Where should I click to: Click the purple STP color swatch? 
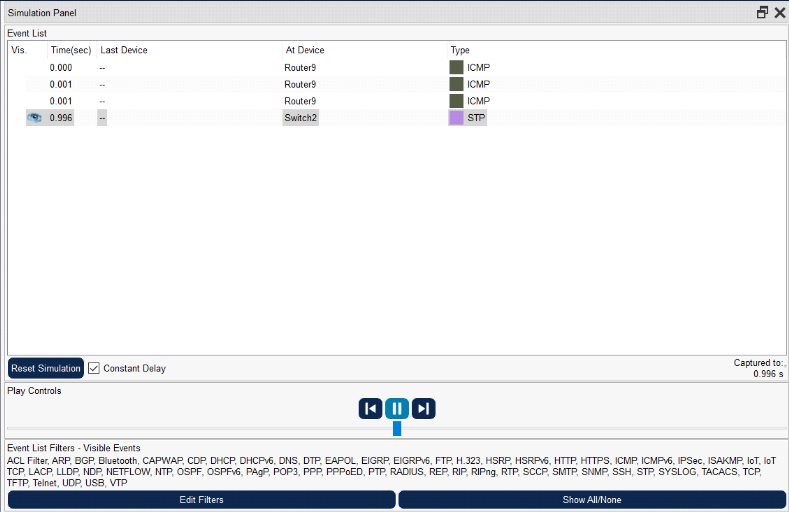[456, 118]
